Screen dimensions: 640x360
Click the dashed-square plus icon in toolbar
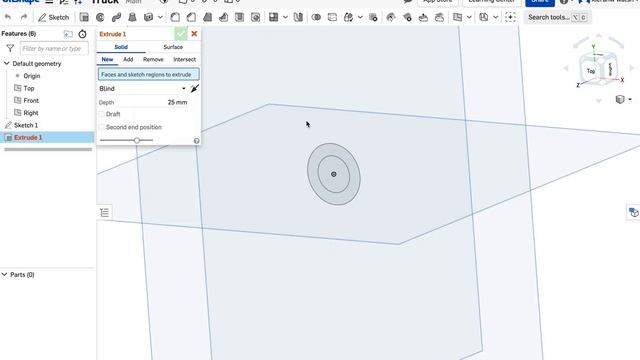point(510,17)
